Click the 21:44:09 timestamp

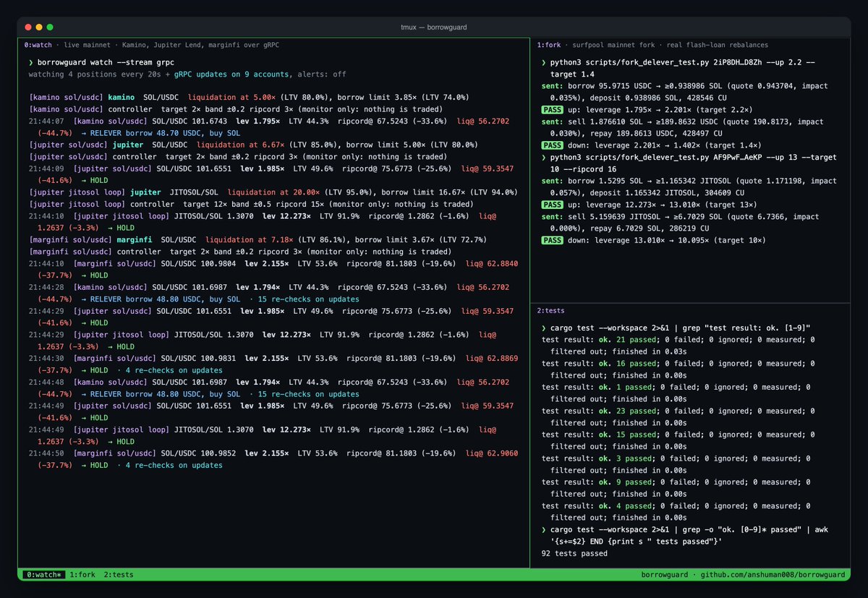[47, 168]
